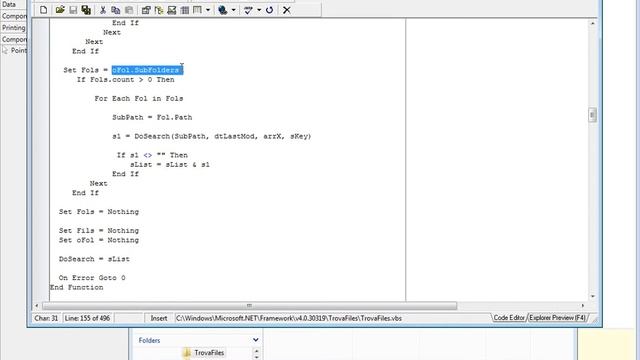Click the 'On Error Goto 0' line
The image size is (640, 360).
92,278
